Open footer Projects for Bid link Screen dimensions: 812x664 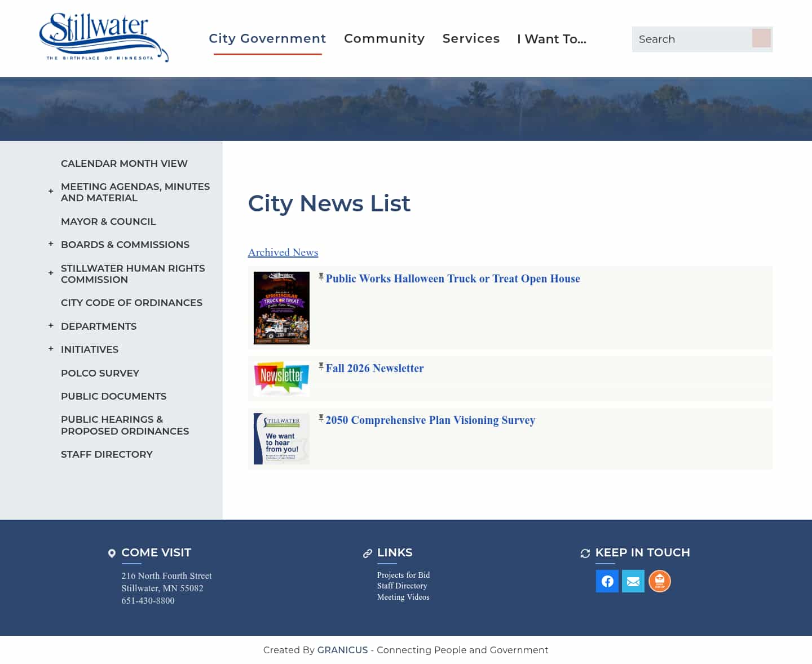pyautogui.click(x=403, y=575)
